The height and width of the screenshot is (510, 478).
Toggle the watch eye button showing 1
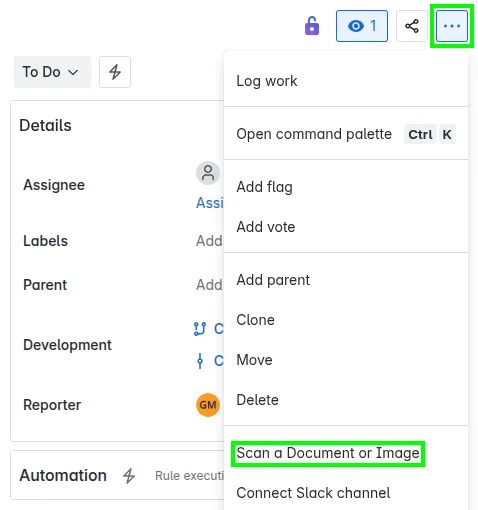(362, 26)
